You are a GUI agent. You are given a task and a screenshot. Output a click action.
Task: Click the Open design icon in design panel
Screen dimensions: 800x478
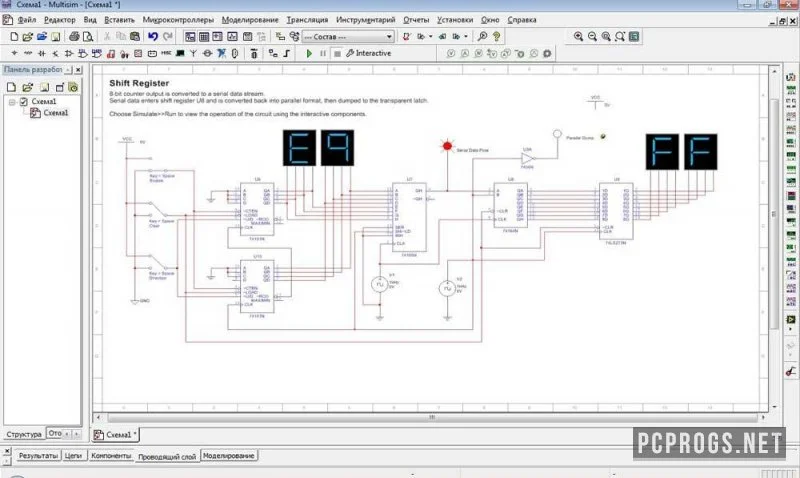coord(28,87)
